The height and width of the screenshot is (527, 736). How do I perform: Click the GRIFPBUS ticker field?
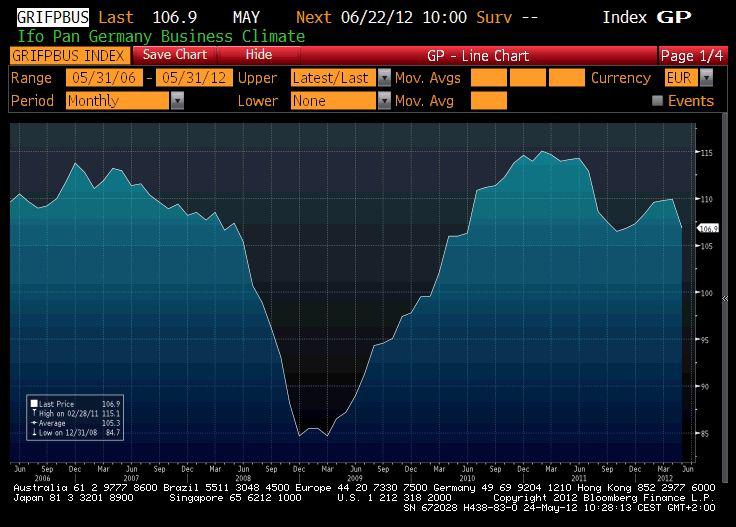coord(53,17)
